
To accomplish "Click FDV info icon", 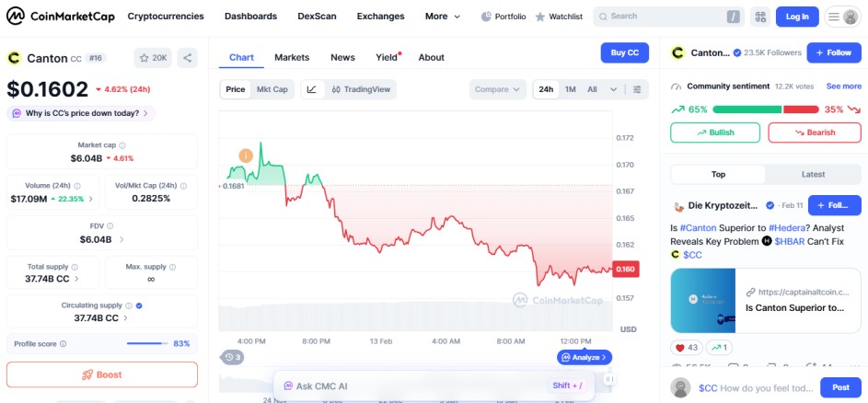I will point(110,225).
